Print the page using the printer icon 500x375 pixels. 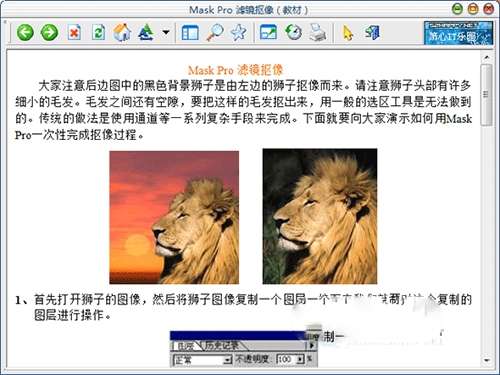pos(318,33)
